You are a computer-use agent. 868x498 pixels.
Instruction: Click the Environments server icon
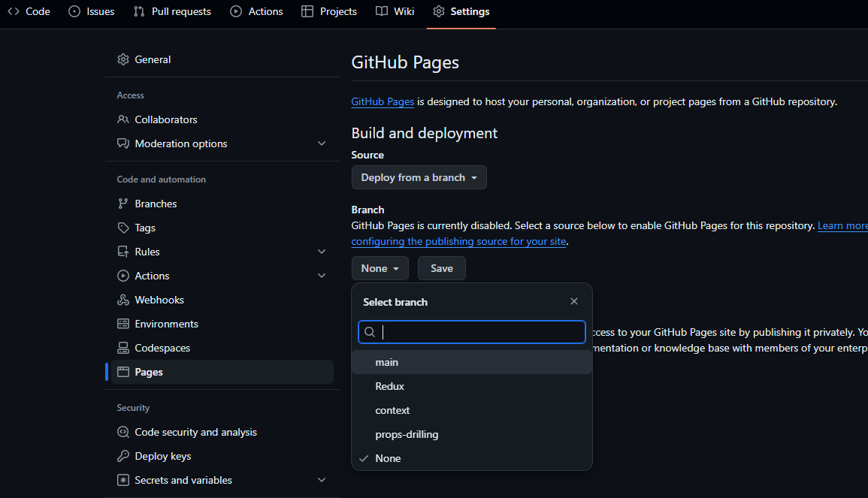123,324
